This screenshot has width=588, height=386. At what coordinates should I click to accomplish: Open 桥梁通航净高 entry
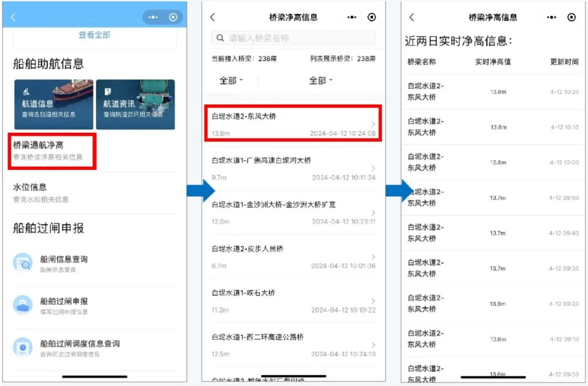[52, 150]
